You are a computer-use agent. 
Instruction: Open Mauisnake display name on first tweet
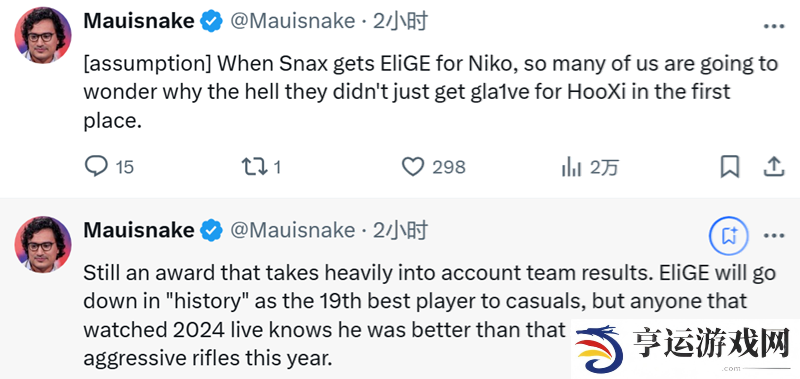pyautogui.click(x=139, y=21)
